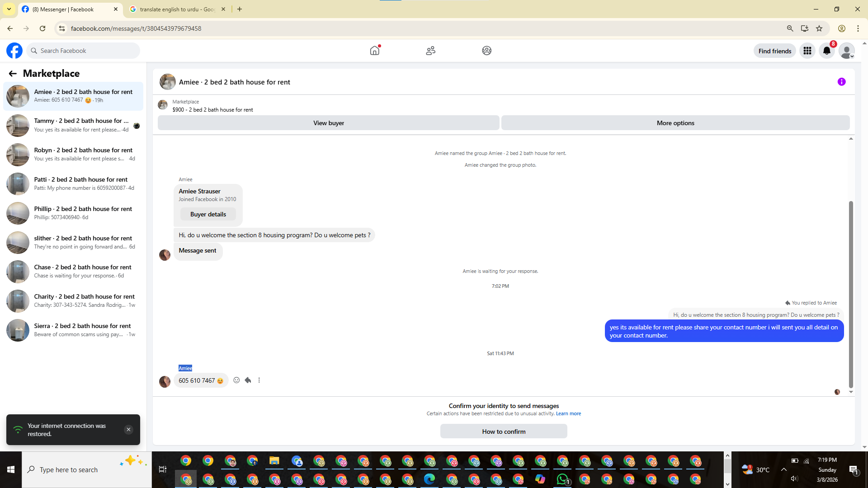868x488 pixels.
Task: Click the conversation vertical scrollbar
Action: click(851, 294)
